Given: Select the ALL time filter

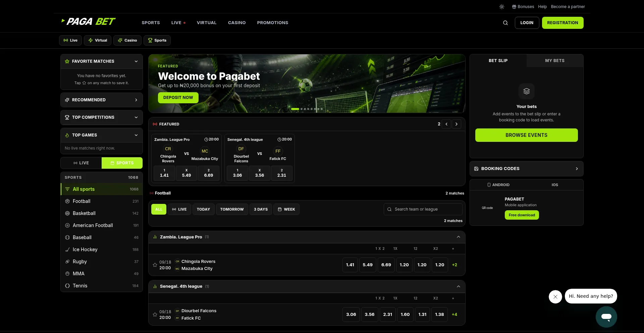Looking at the screenshot, I should pos(159,209).
